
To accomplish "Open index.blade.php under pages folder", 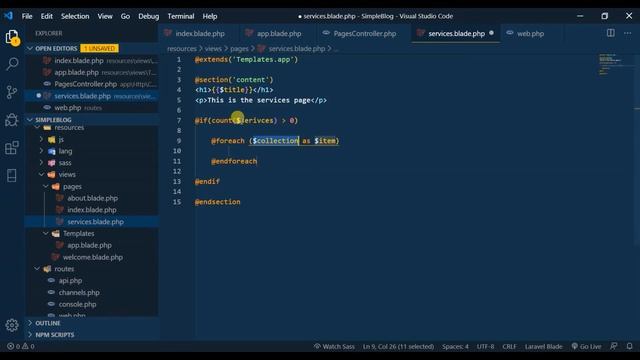I will [x=91, y=210].
